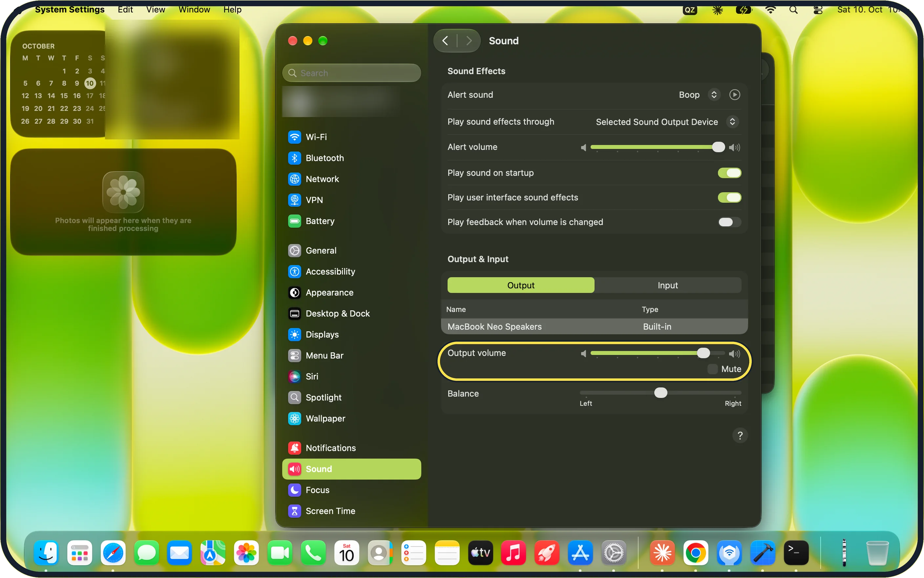Click the Balance slider

coord(660,393)
